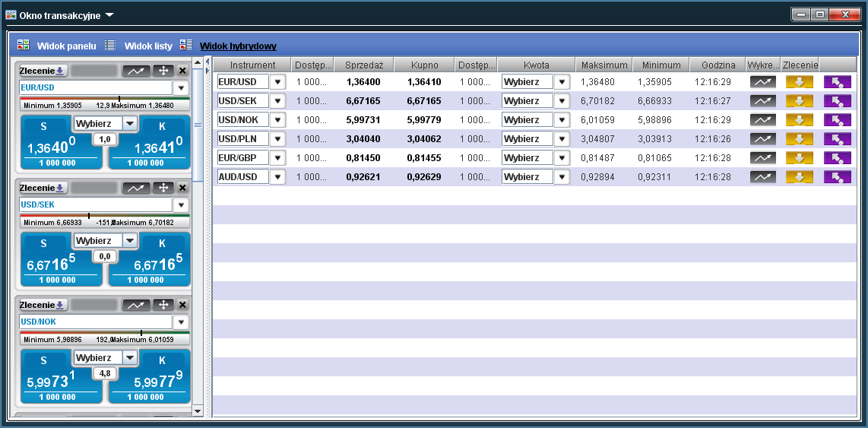Click Zlecenie button on USD/NOK panel

pos(43,305)
